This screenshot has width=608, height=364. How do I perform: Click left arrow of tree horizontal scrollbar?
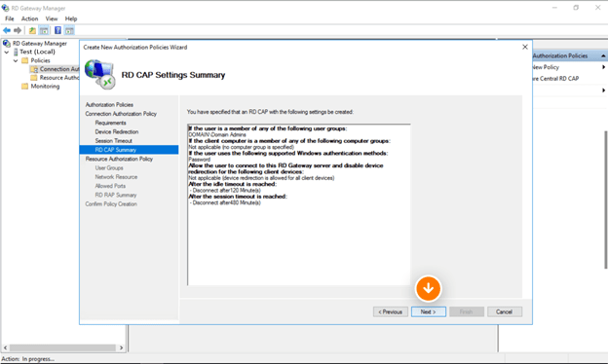click(x=6, y=347)
